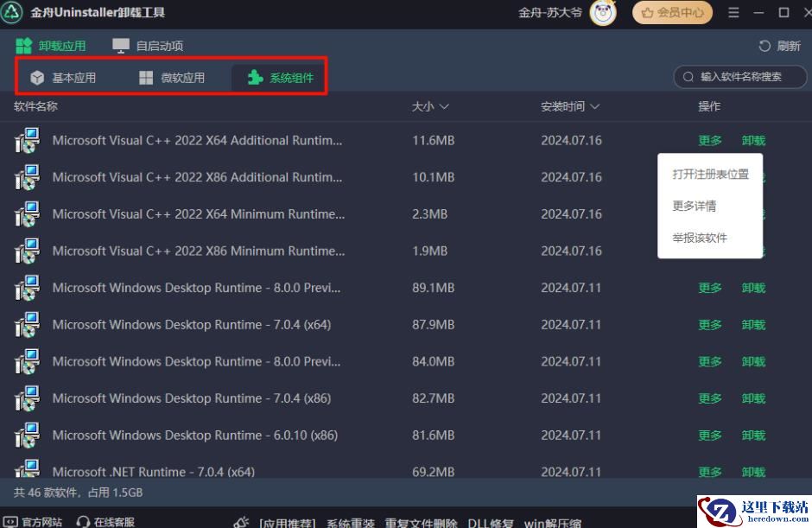Choose 举报该软件 from the popup menu
The image size is (812, 528).
point(700,238)
